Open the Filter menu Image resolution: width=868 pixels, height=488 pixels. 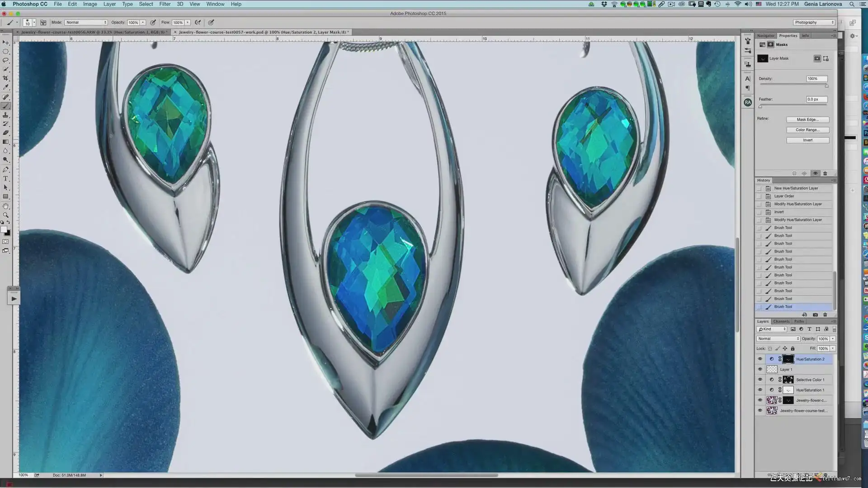tap(165, 4)
